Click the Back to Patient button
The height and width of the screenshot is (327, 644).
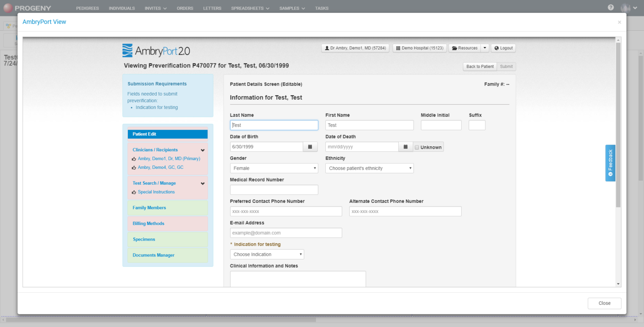(x=480, y=67)
